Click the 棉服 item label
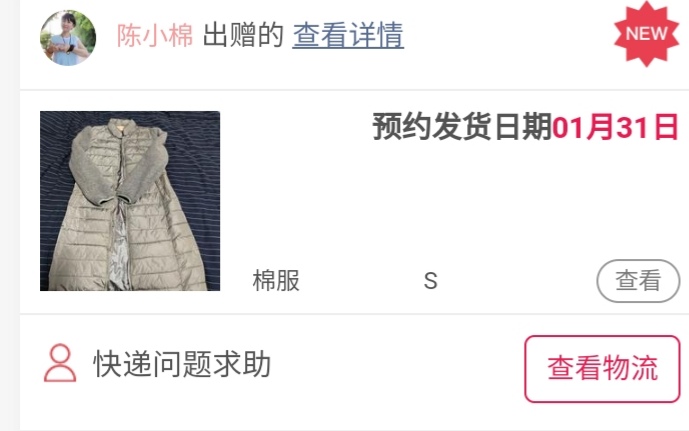This screenshot has width=689, height=431. click(276, 281)
